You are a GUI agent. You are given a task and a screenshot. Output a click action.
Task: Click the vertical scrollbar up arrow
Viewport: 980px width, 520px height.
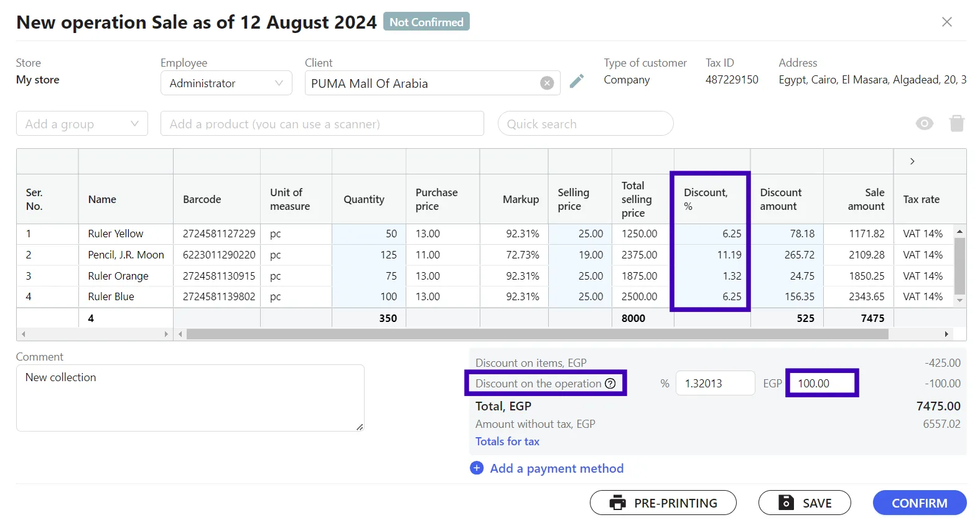coord(960,231)
